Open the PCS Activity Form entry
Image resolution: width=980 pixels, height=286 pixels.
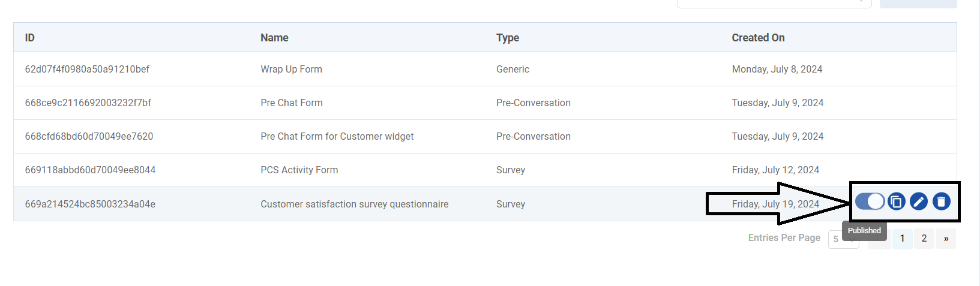coord(299,170)
